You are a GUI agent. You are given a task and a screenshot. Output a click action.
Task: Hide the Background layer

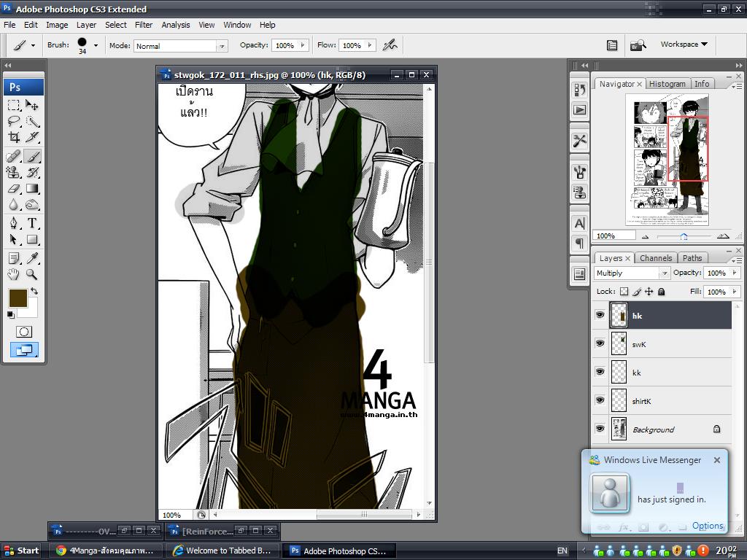pyautogui.click(x=600, y=429)
